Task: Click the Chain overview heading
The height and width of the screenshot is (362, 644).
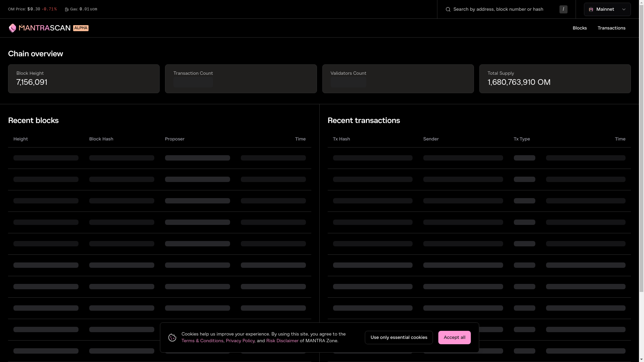Action: click(x=36, y=54)
